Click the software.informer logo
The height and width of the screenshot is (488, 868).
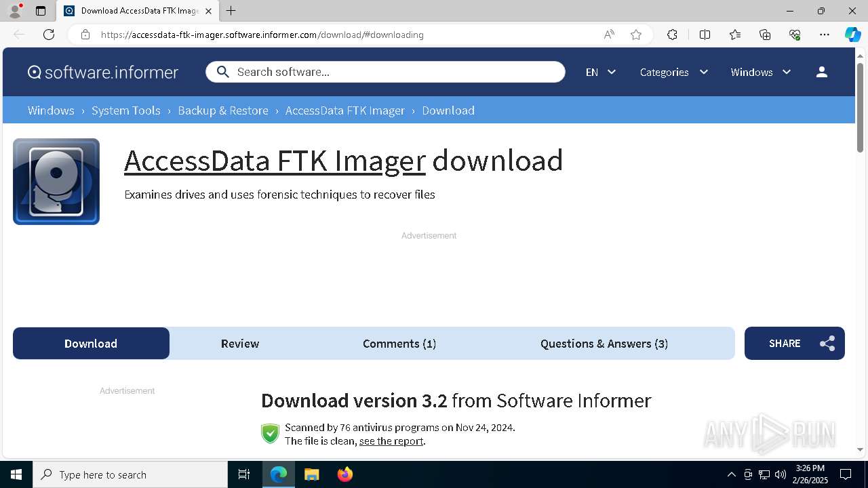point(103,72)
